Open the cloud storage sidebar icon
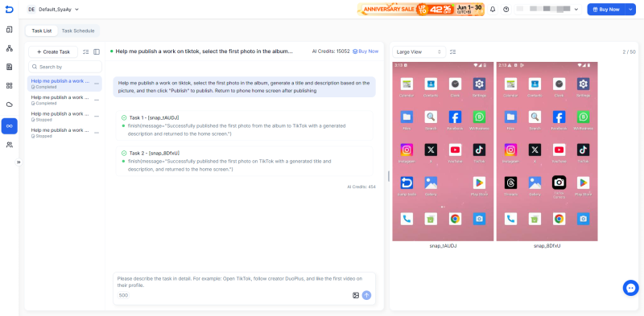 (x=9, y=105)
